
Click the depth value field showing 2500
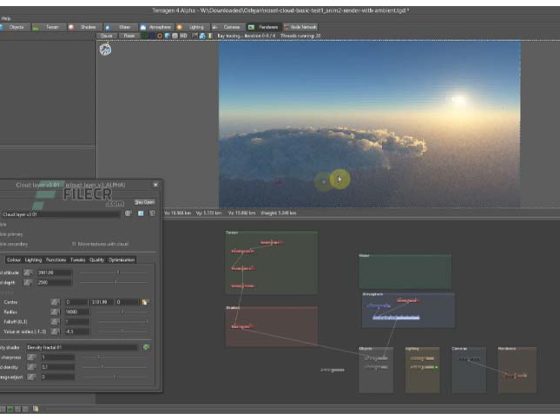click(54, 282)
